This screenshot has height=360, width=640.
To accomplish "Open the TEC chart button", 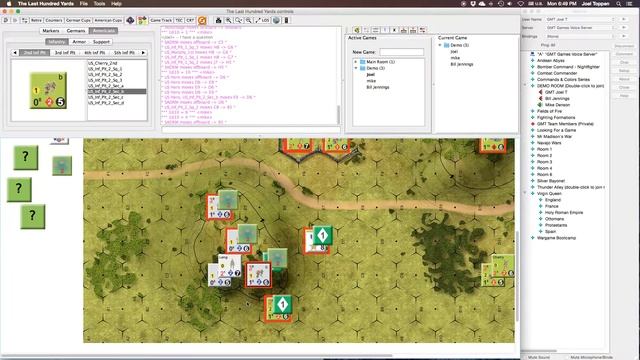I will (179, 20).
